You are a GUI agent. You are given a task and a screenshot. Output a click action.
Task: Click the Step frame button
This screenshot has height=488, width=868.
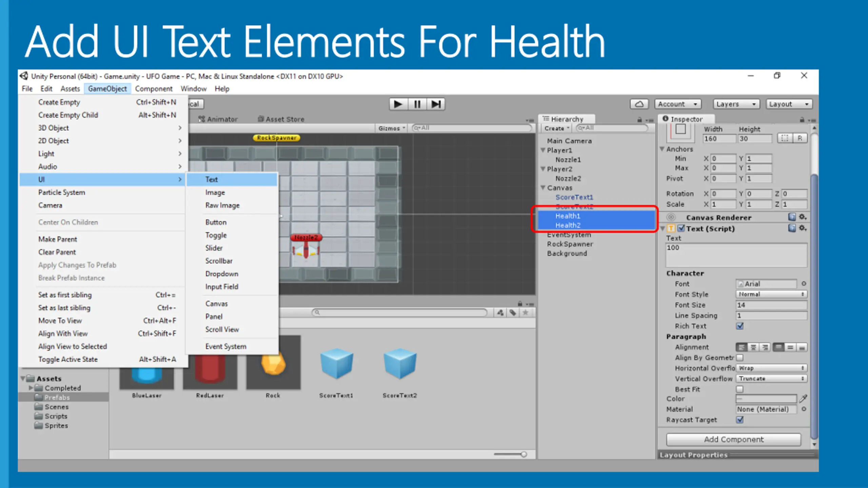[x=436, y=104]
